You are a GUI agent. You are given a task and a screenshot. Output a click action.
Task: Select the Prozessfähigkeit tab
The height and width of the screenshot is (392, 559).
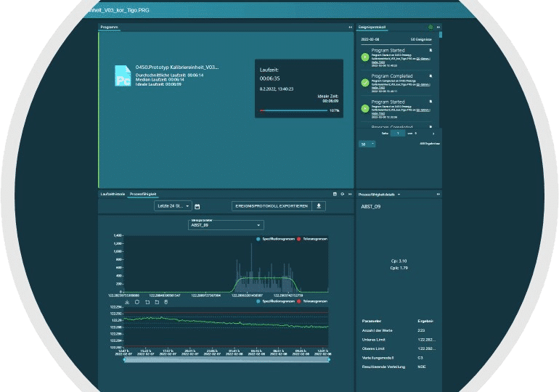pyautogui.click(x=143, y=195)
